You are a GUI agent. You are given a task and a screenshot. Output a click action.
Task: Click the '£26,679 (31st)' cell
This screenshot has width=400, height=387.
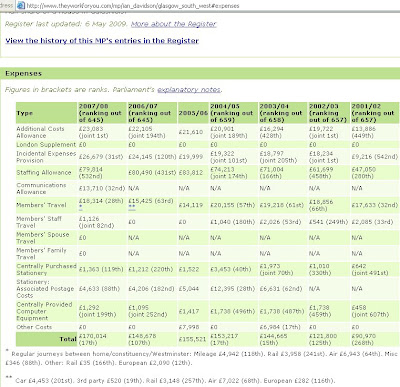(x=101, y=157)
